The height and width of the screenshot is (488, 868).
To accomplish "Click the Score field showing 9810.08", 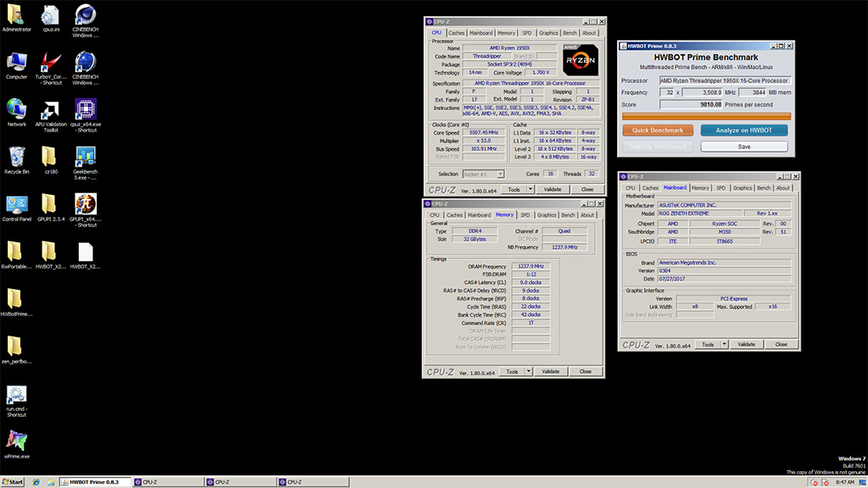I will 691,104.
